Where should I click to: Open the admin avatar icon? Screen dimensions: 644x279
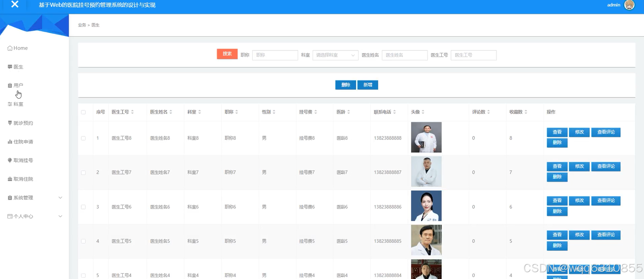click(x=629, y=5)
